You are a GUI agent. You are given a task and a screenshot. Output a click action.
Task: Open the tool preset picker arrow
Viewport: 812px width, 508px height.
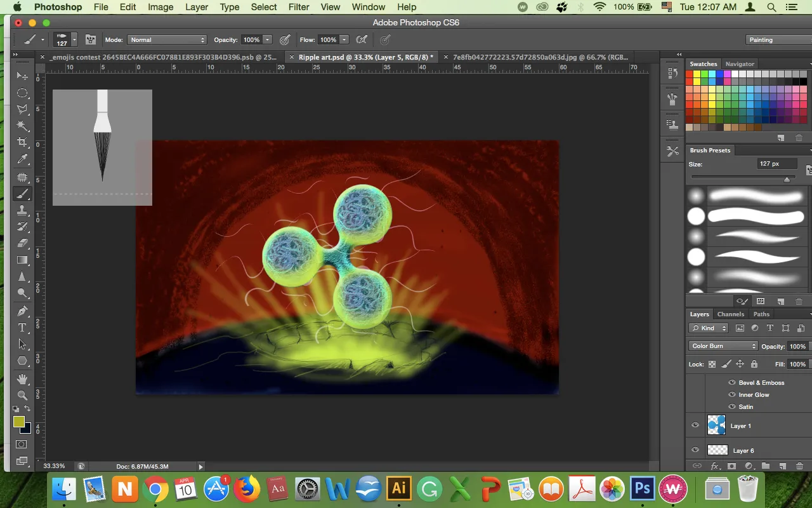click(x=43, y=39)
